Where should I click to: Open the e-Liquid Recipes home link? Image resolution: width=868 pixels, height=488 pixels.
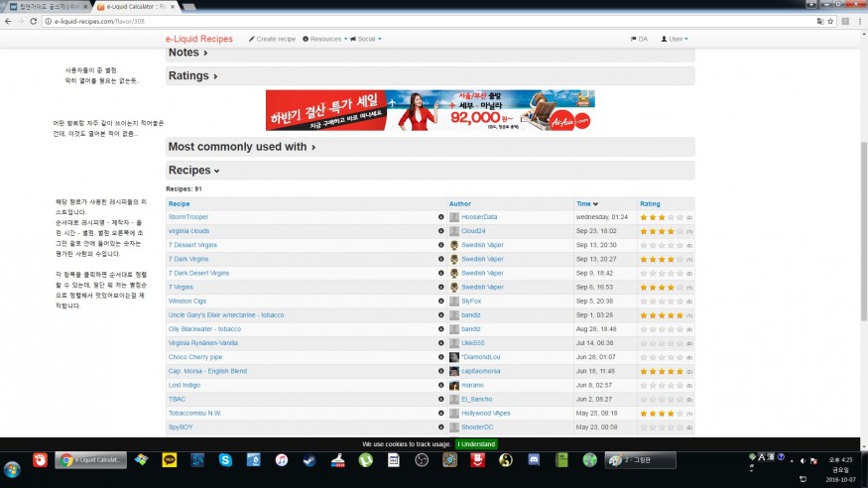tap(198, 39)
